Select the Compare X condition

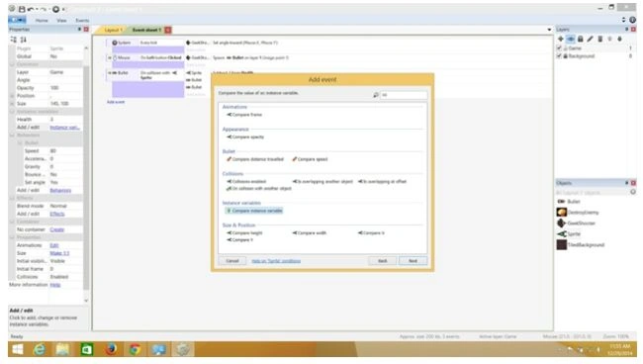[371, 232]
